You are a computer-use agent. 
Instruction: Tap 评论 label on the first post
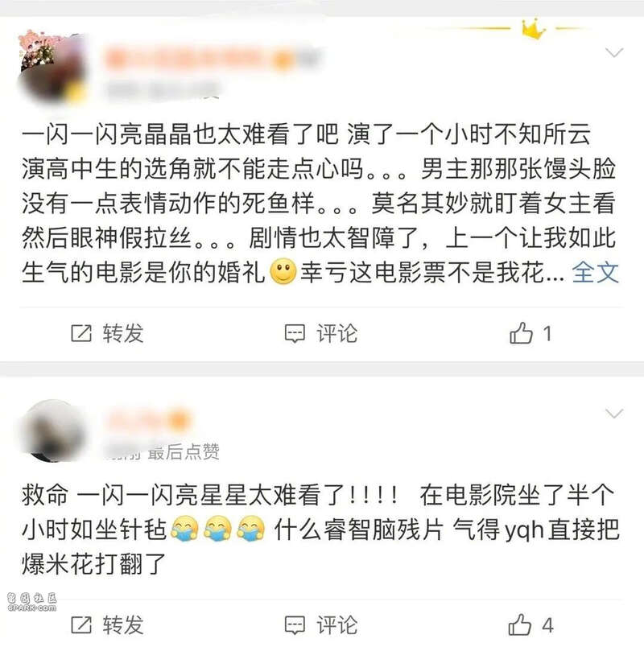pos(336,333)
